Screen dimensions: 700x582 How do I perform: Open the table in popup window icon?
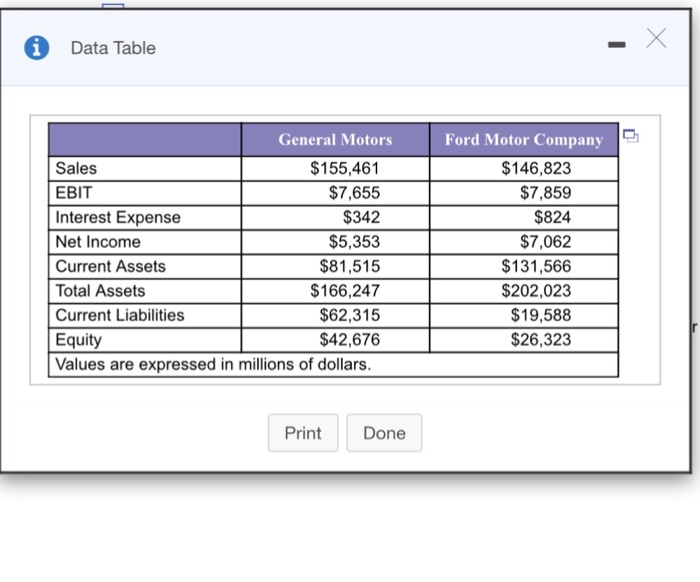pos(631,136)
